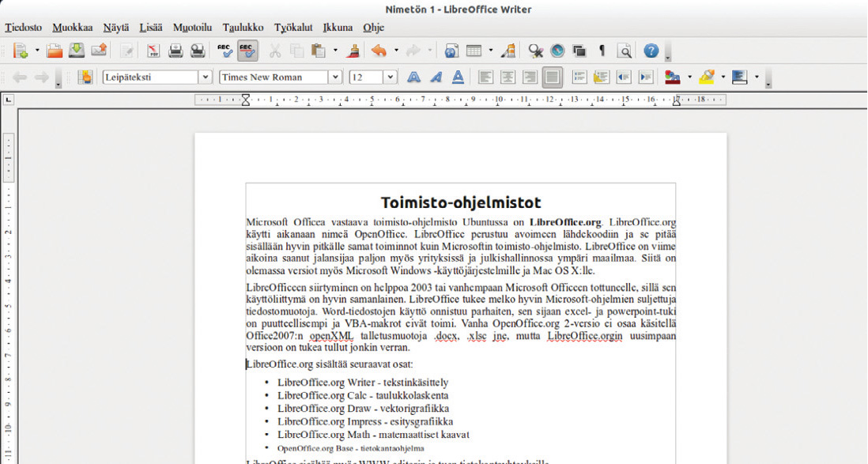Toggle AutoSpellcheck on or off
Image resolution: width=868 pixels, height=464 pixels.
click(x=247, y=51)
